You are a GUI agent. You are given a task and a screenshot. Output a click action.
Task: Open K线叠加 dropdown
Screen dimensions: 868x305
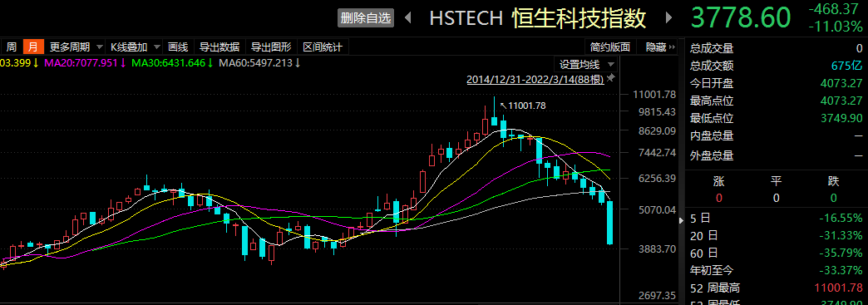click(x=135, y=47)
